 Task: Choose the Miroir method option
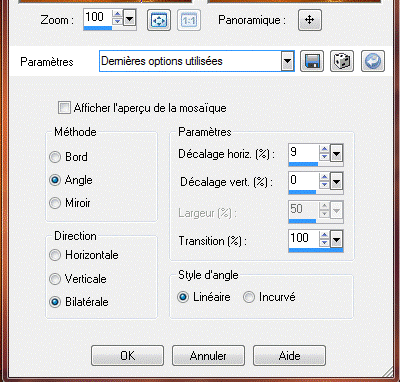click(x=55, y=203)
